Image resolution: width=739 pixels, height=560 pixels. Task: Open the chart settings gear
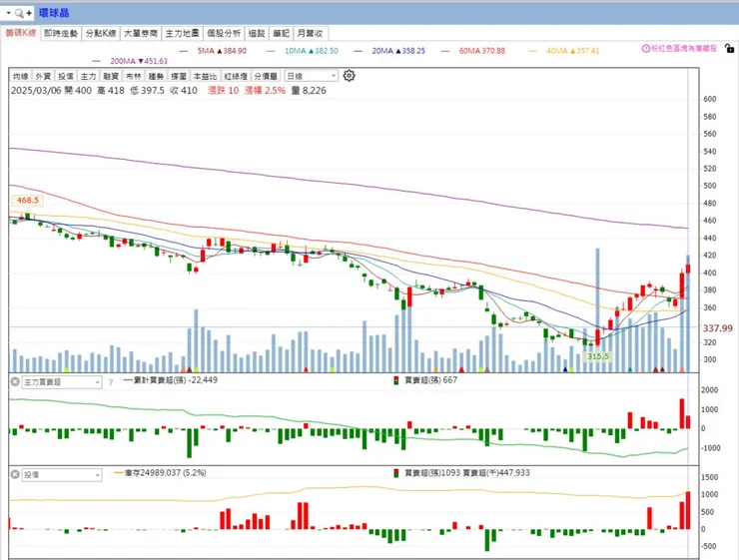349,76
